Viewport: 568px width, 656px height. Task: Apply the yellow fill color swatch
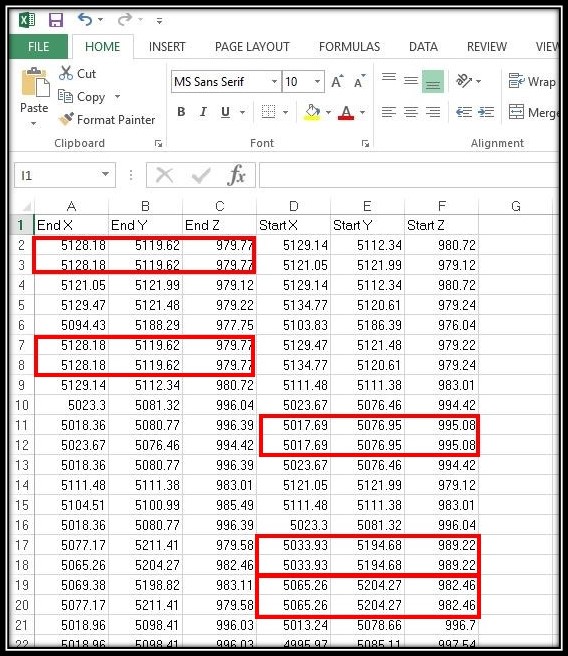coord(312,112)
